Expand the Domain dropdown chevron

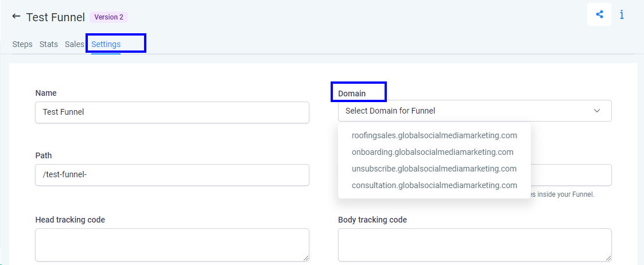[x=597, y=111]
